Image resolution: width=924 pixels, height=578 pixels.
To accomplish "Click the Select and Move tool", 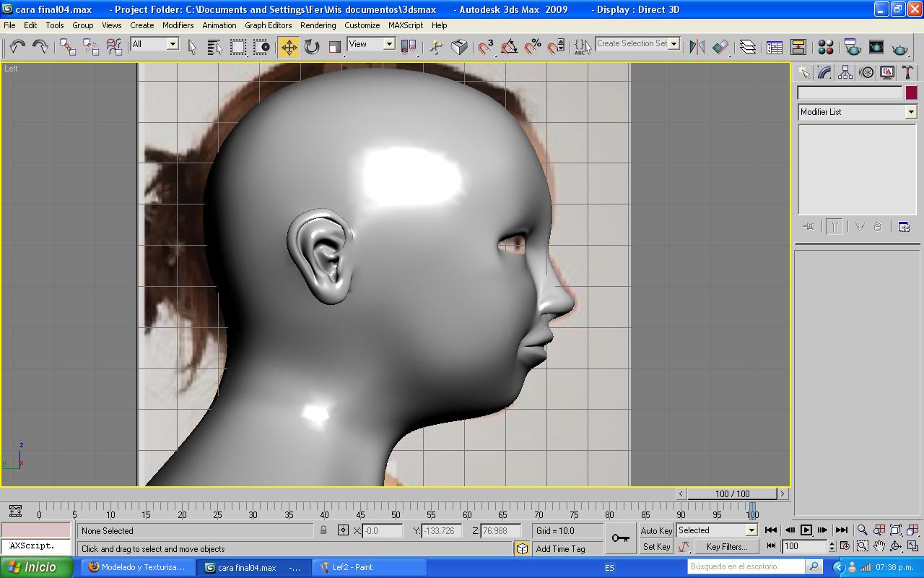I will pos(289,48).
